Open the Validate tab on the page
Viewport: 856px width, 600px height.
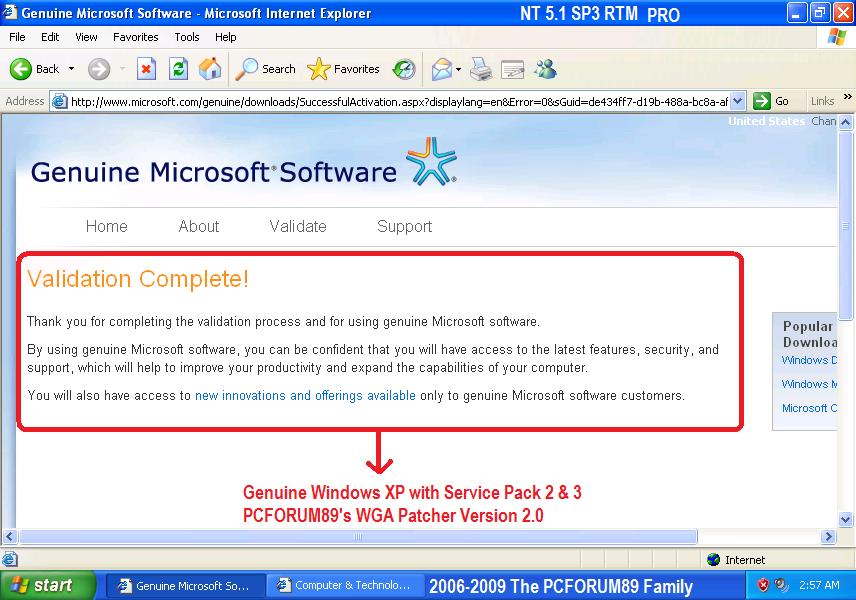tap(298, 226)
